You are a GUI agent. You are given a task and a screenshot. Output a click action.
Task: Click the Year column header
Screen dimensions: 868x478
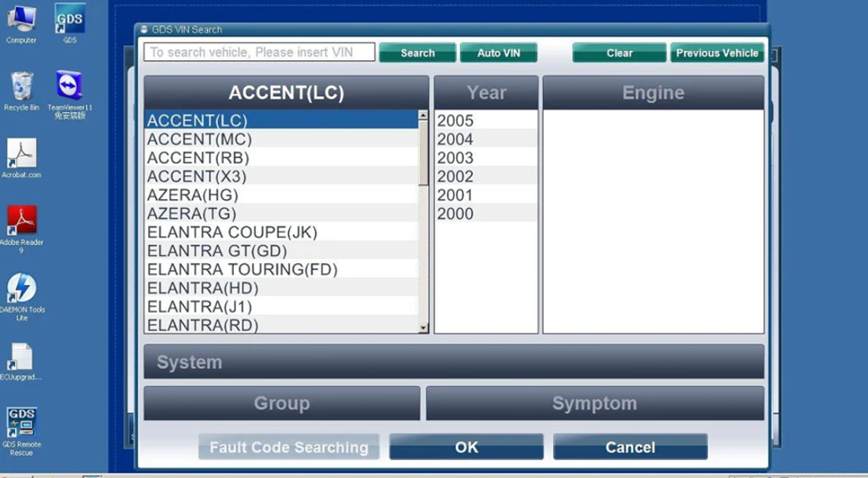click(x=486, y=93)
